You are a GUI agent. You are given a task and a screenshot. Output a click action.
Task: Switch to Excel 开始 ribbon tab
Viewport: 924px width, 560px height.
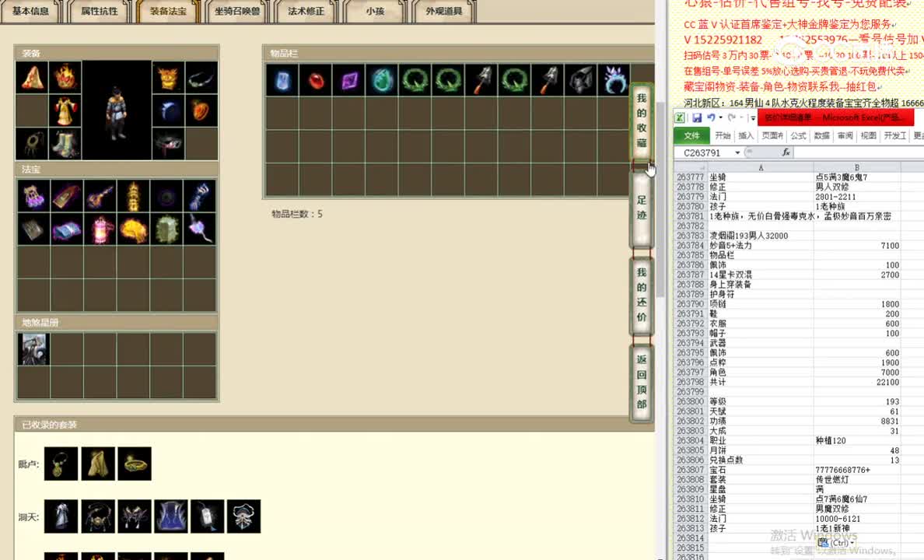(723, 135)
